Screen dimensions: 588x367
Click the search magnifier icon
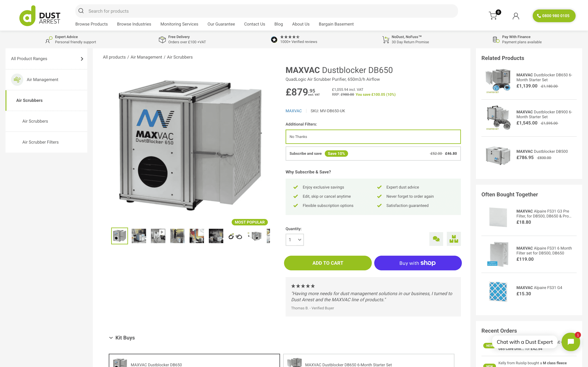[x=81, y=11]
